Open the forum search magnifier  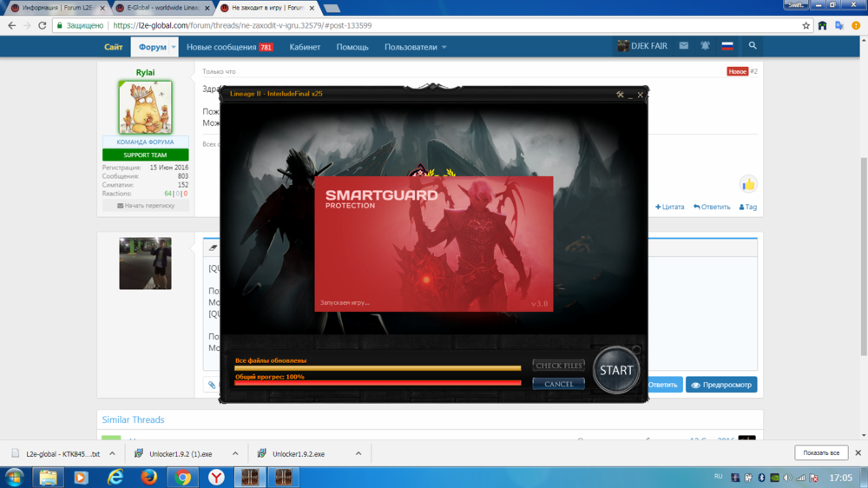753,45
